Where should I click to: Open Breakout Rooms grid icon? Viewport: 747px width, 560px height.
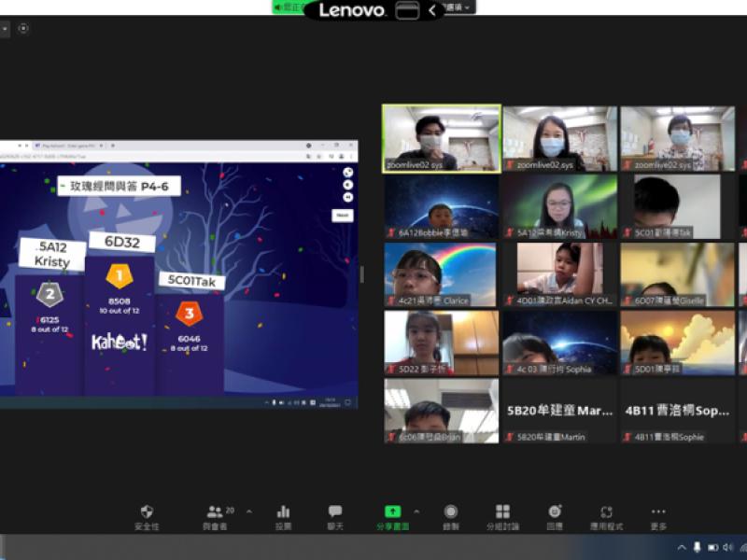point(502,517)
